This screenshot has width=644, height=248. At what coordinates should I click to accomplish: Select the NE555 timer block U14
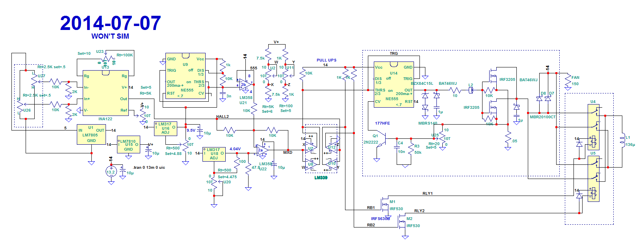(x=394, y=84)
